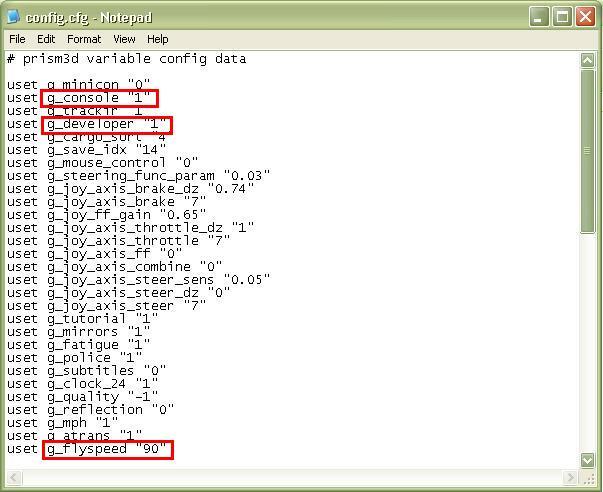Click the g_mirrors "1" line
Viewport: 603px width, 492px height.
pyautogui.click(x=78, y=332)
